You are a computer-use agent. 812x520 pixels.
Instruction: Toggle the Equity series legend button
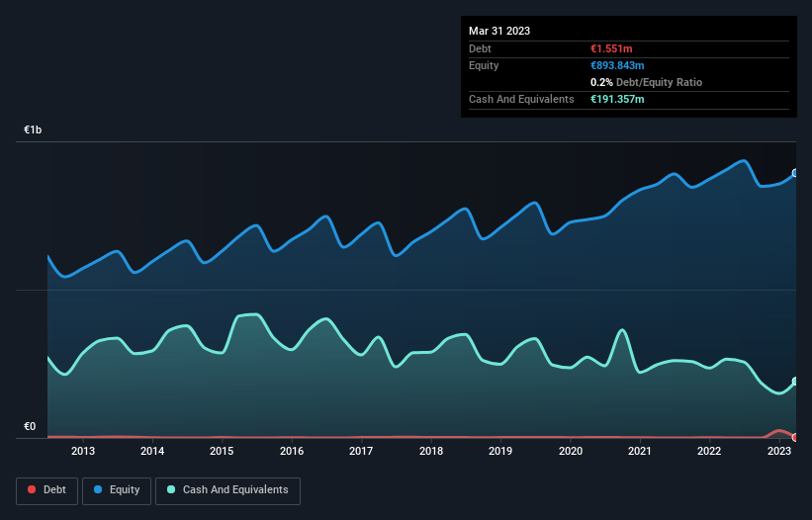[117, 490]
